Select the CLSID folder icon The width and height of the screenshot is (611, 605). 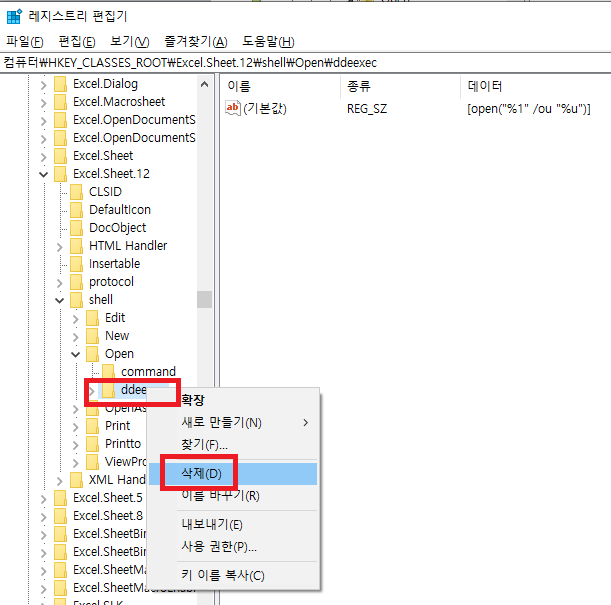coord(76,192)
